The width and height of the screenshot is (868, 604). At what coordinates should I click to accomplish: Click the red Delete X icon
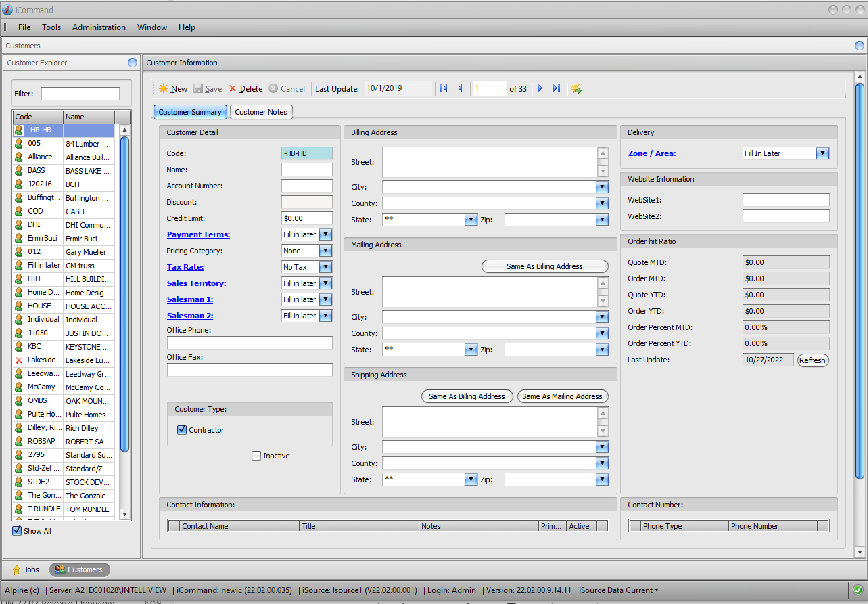pos(233,89)
